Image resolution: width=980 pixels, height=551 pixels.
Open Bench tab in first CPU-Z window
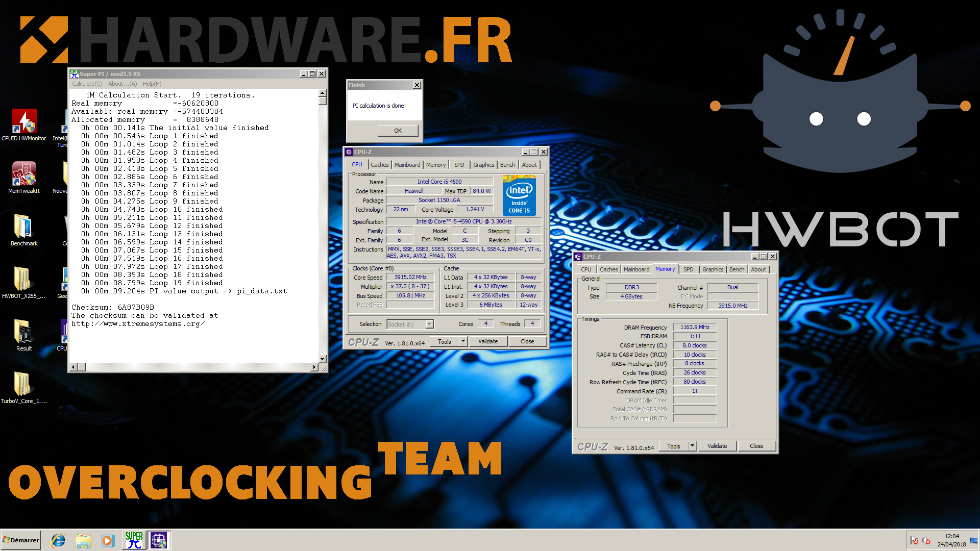click(x=507, y=165)
